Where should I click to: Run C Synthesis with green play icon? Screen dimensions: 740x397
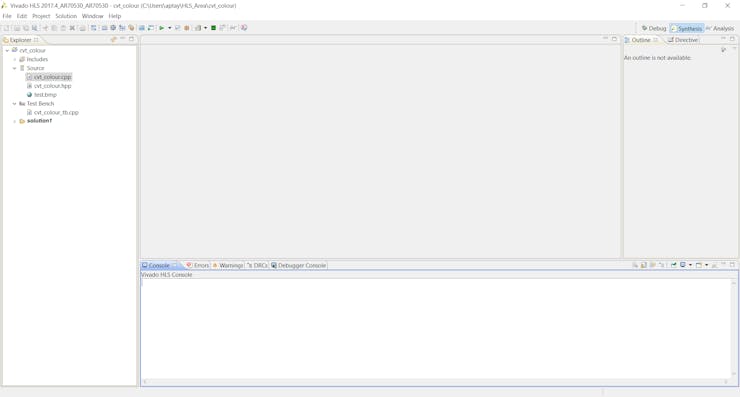pos(161,28)
